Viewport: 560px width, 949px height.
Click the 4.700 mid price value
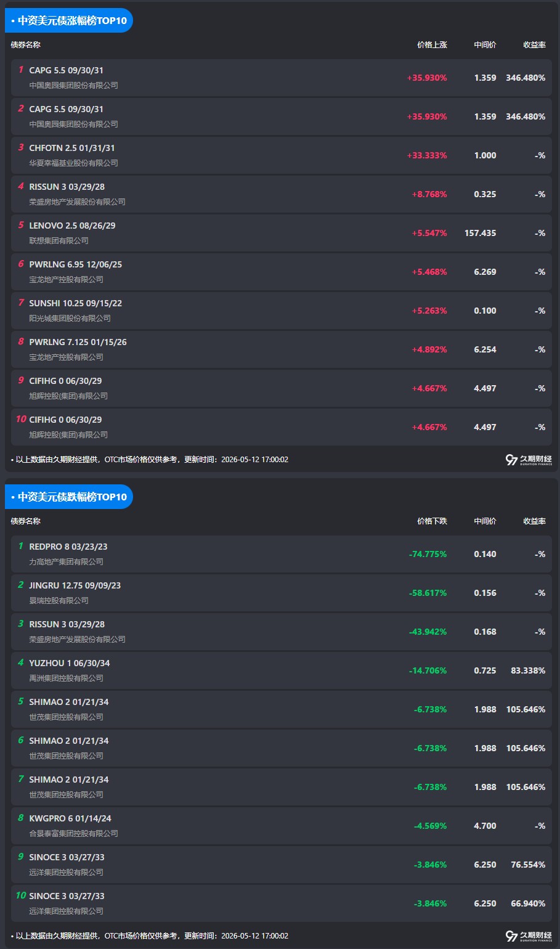click(x=485, y=826)
